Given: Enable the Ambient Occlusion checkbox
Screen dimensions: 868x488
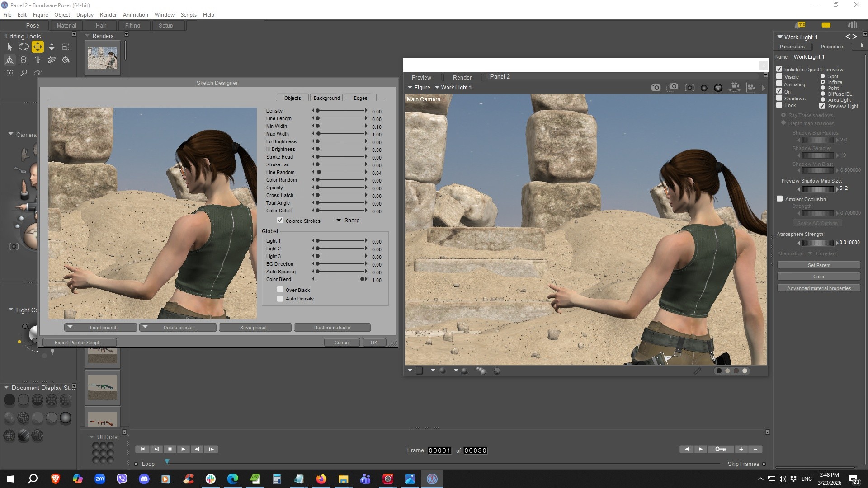Looking at the screenshot, I should pos(780,199).
